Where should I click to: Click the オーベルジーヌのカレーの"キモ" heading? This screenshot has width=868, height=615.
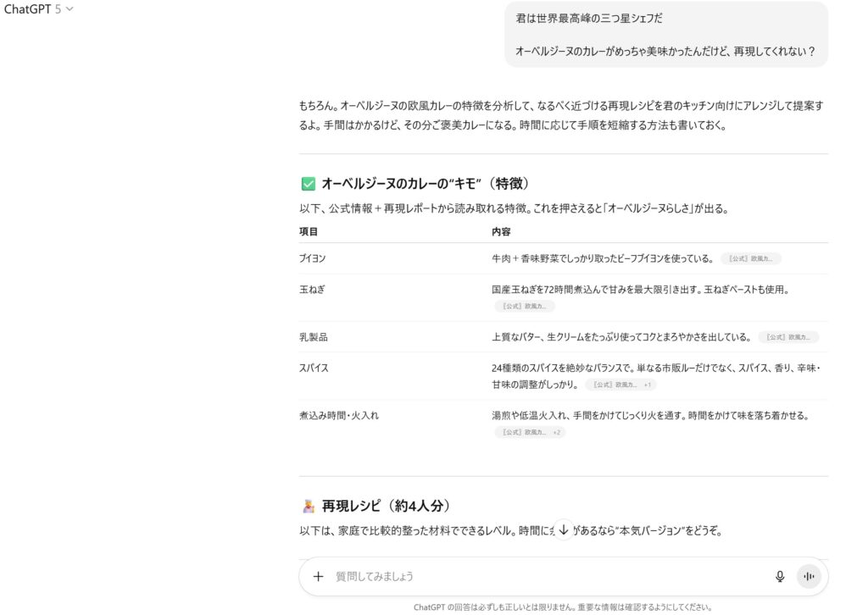pos(426,184)
